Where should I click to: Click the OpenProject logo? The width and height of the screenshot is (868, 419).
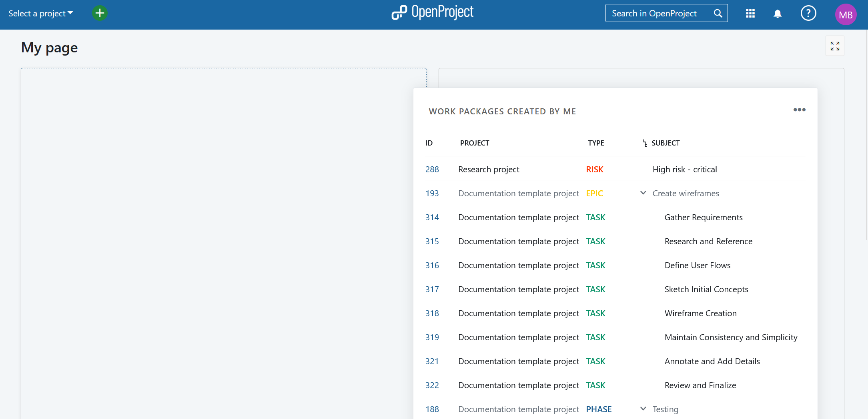coord(433,13)
